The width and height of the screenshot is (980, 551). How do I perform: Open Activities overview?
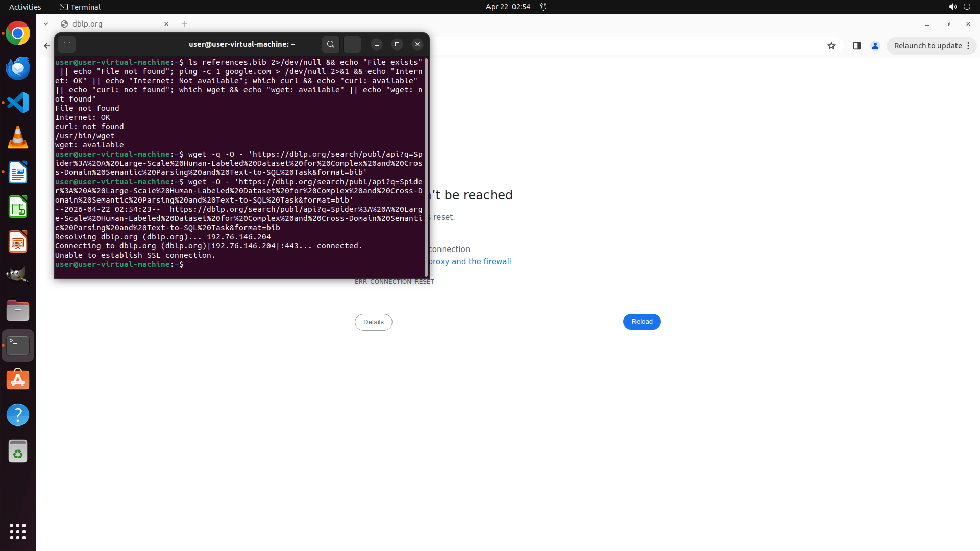coord(25,7)
